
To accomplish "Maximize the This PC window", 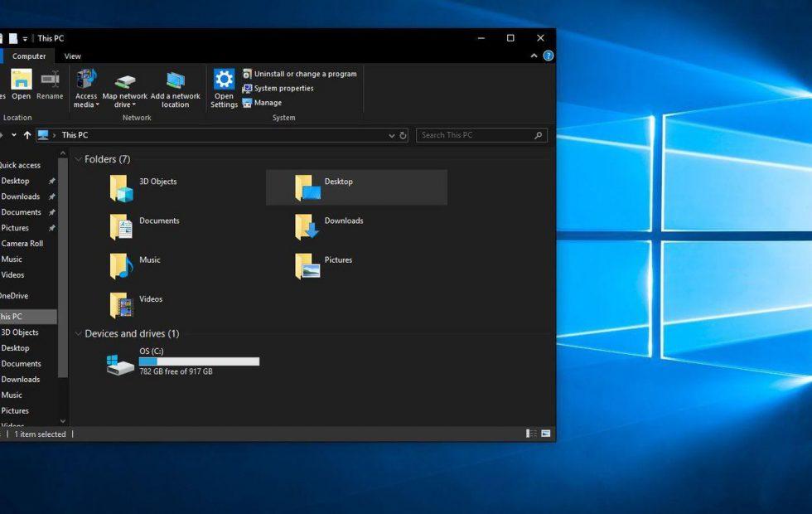I will 510,38.
